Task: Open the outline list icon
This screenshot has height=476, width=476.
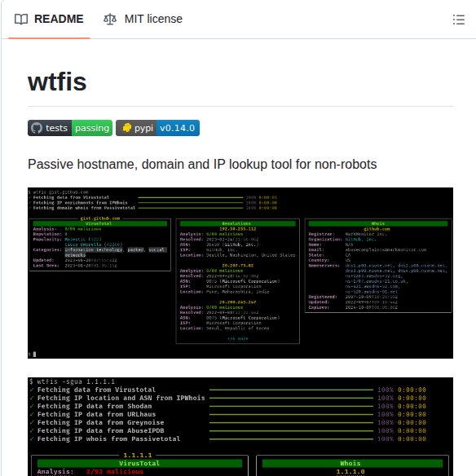Action: pos(458,20)
